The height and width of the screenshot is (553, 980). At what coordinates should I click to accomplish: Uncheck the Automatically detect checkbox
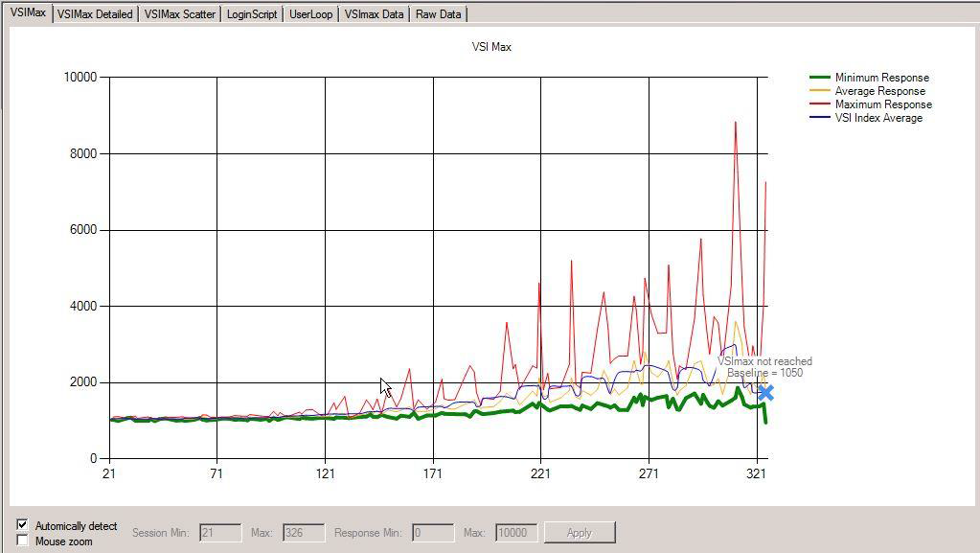click(23, 525)
